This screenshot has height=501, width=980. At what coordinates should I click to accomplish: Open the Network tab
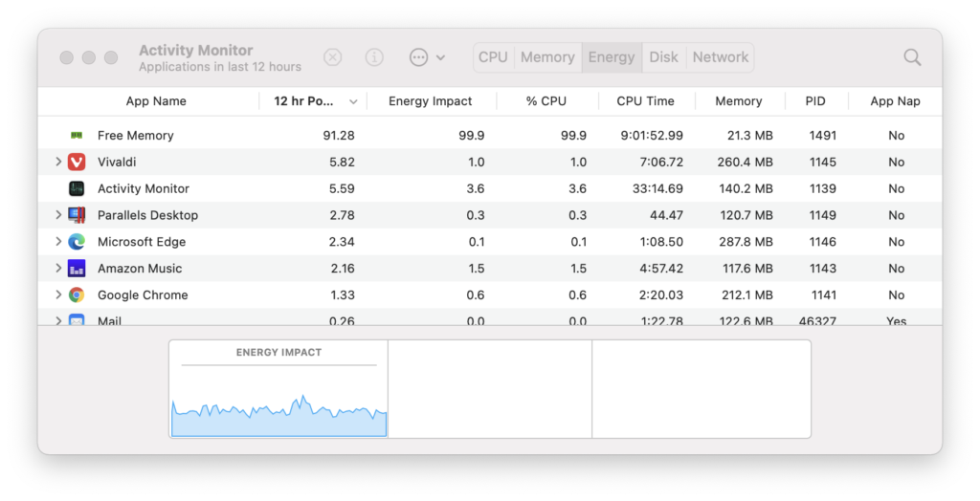[721, 57]
